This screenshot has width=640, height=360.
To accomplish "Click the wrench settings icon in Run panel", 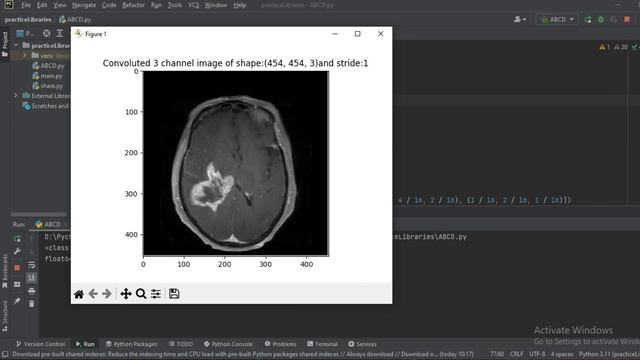I will coord(17,252).
